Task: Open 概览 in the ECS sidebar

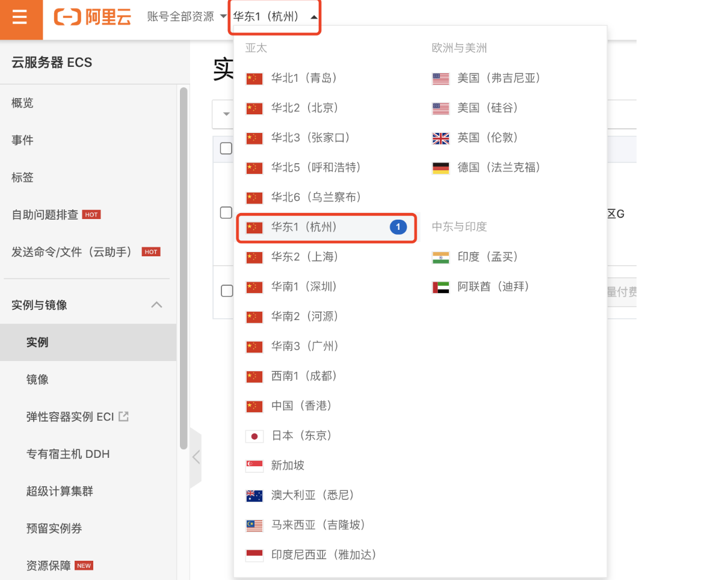Action: point(22,103)
